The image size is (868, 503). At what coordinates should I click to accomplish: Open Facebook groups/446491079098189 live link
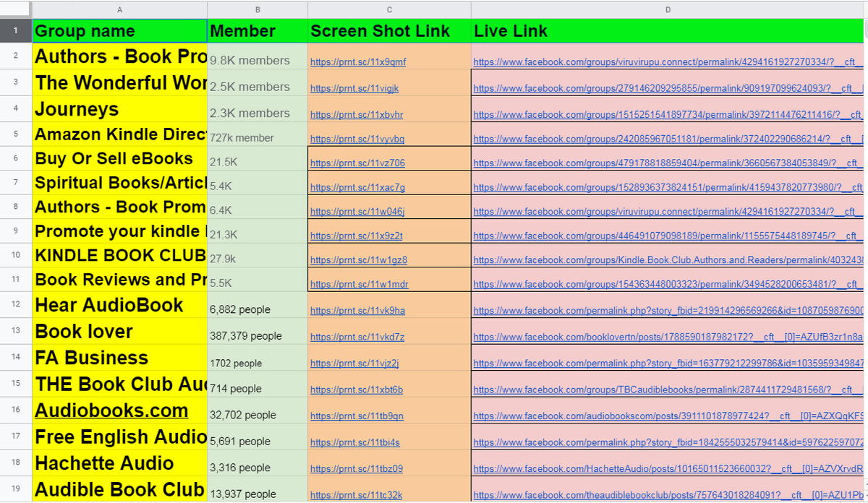point(668,236)
